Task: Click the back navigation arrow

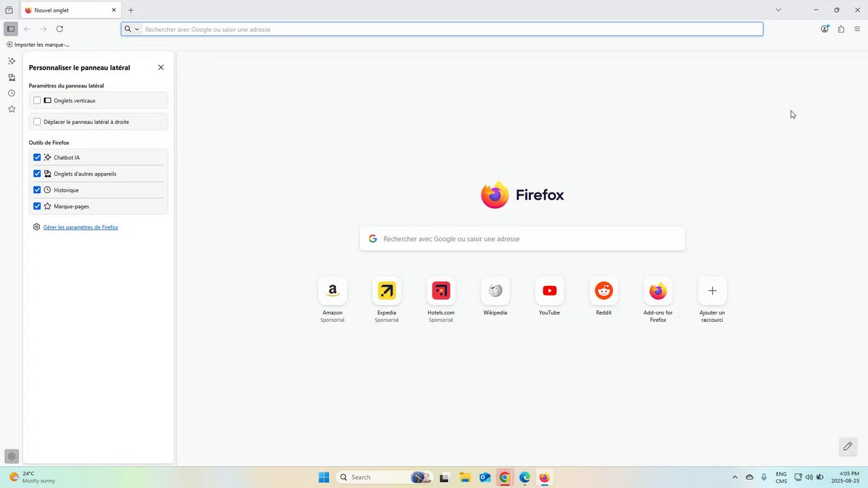Action: (27, 29)
